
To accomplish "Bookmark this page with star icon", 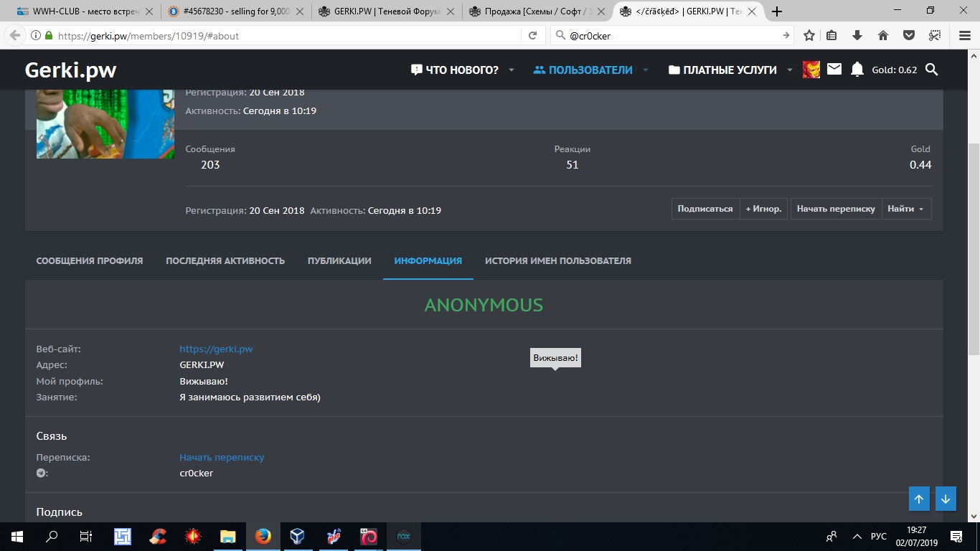I will tap(809, 35).
